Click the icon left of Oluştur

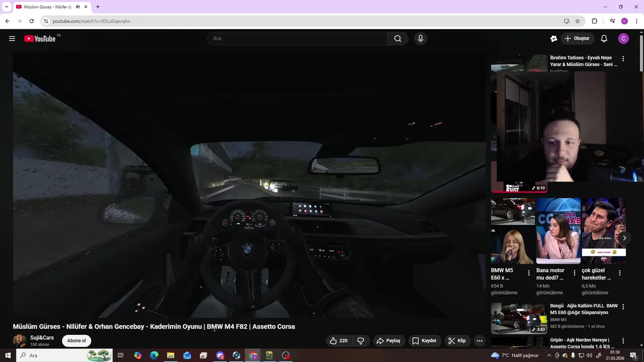(554, 39)
